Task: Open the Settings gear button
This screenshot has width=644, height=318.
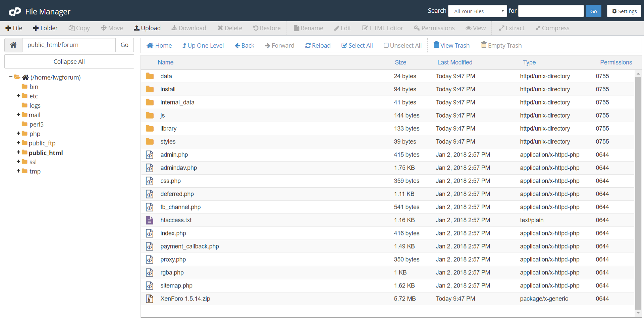Action: [x=624, y=11]
